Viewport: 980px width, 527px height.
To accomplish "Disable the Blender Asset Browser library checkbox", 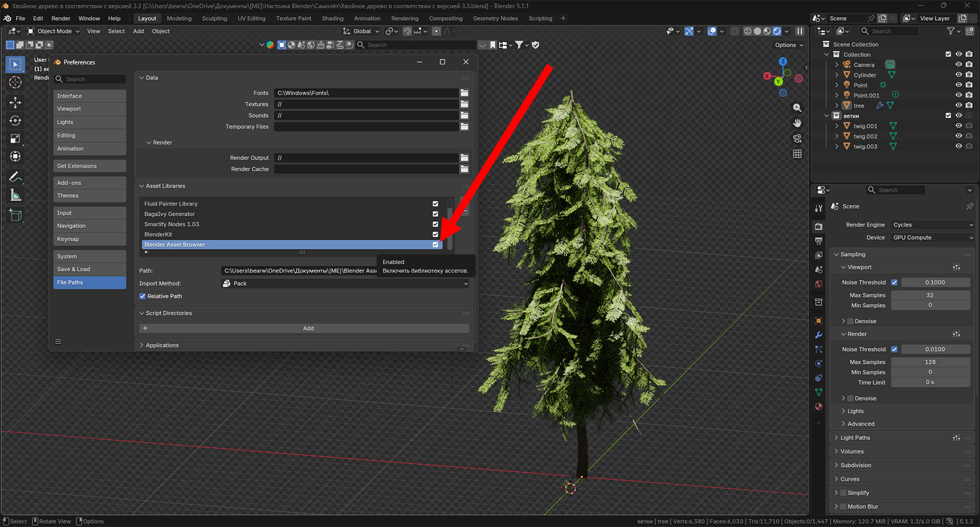I will pos(435,245).
